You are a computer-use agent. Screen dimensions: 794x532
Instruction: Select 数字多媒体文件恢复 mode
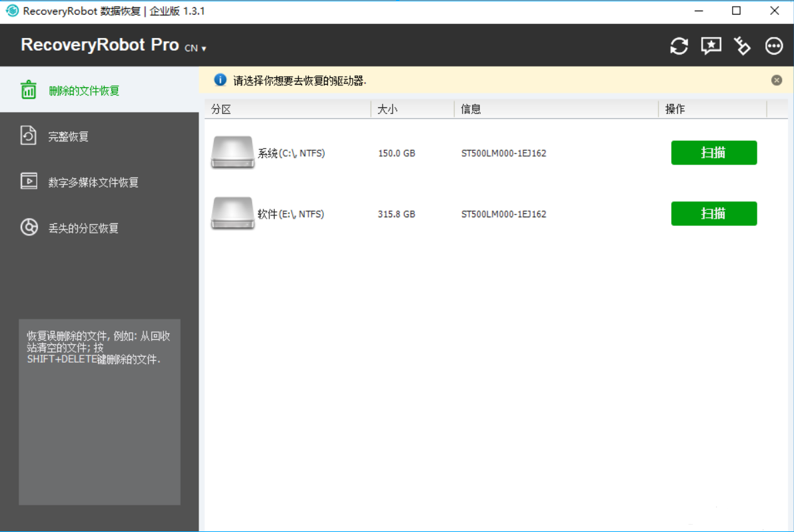tap(99, 182)
